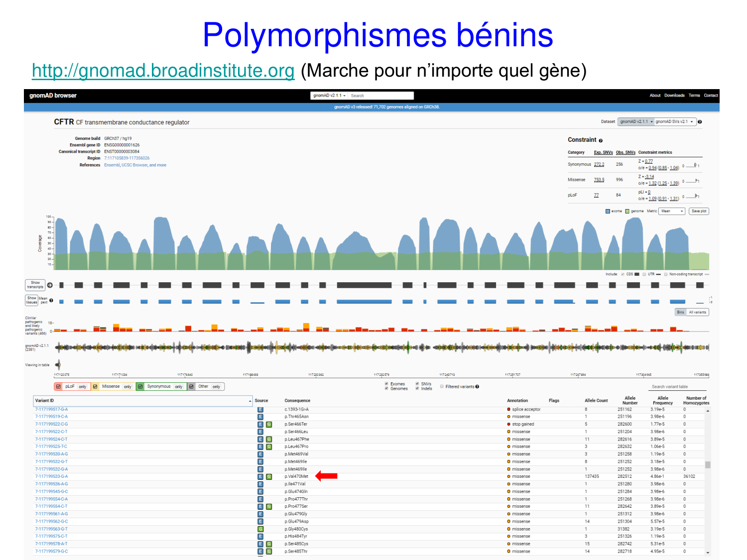
Task: Click the Mean pext help icon
Action: pos(51,301)
